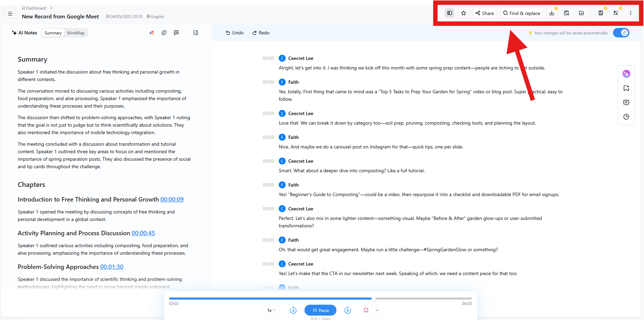Click the Share button
The image size is (644, 320).
pos(484,13)
